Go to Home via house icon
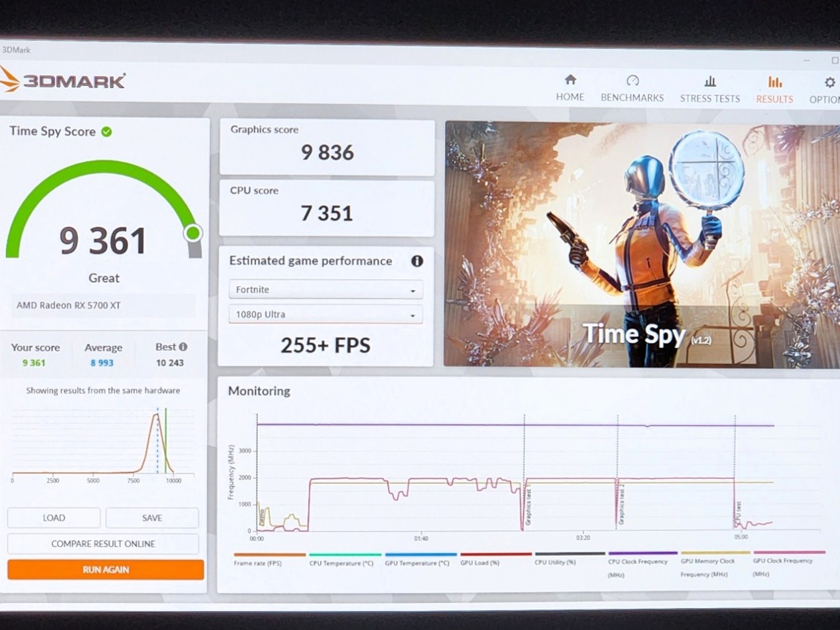This screenshot has width=840, height=630. click(570, 80)
